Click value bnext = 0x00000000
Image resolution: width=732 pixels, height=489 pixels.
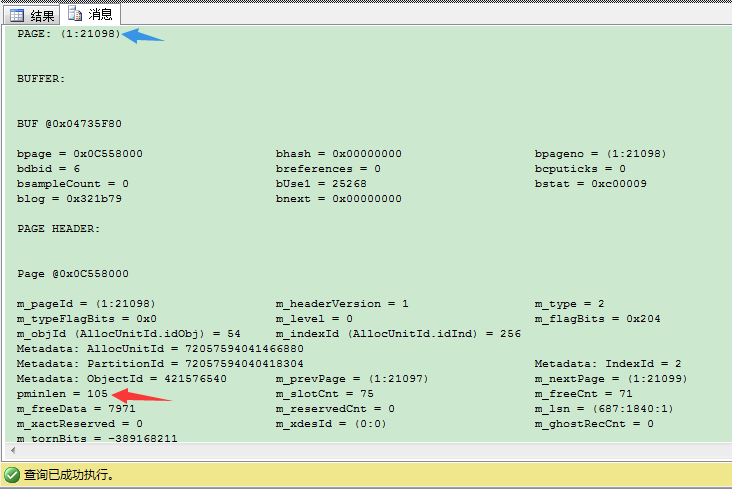(338, 198)
